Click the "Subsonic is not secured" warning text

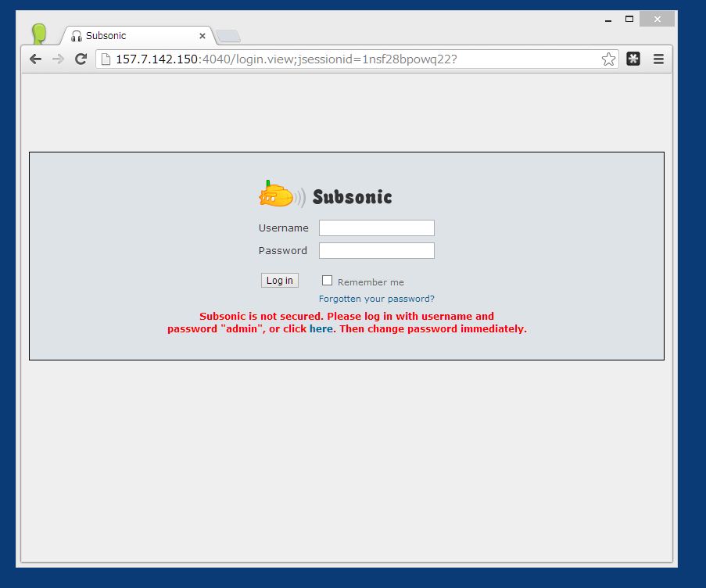pos(346,322)
